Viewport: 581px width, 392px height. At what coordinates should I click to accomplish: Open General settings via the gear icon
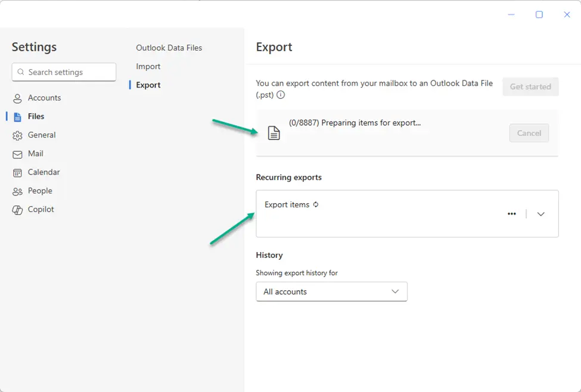point(16,135)
